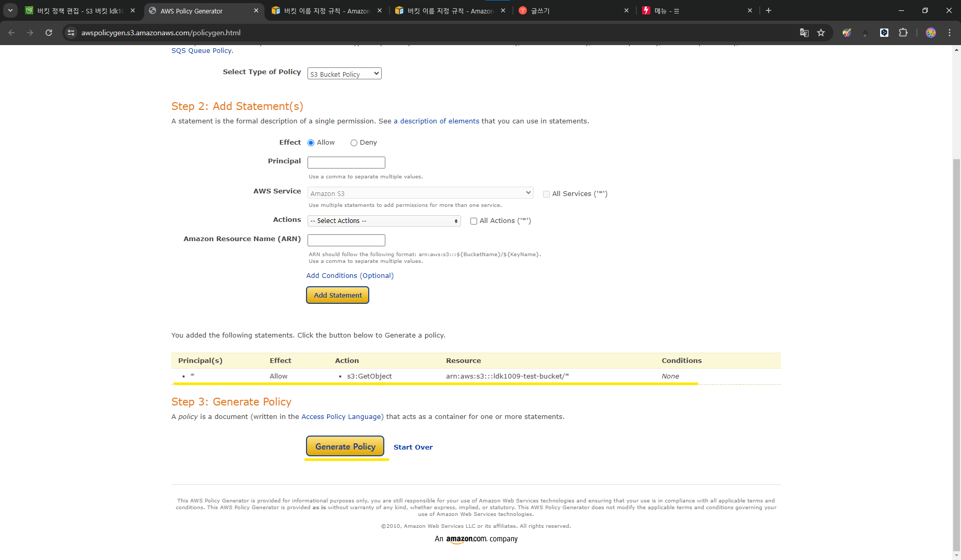Click the Generate Policy button
The width and height of the screenshot is (961, 560).
(345, 446)
